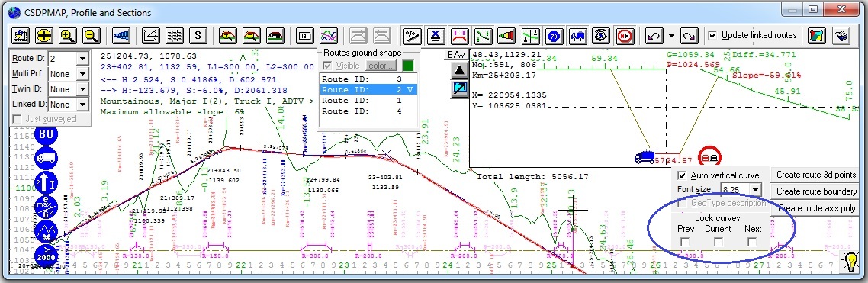Click the yellow plus crosshair toolbar icon
The image size is (868, 283).
click(x=44, y=35)
